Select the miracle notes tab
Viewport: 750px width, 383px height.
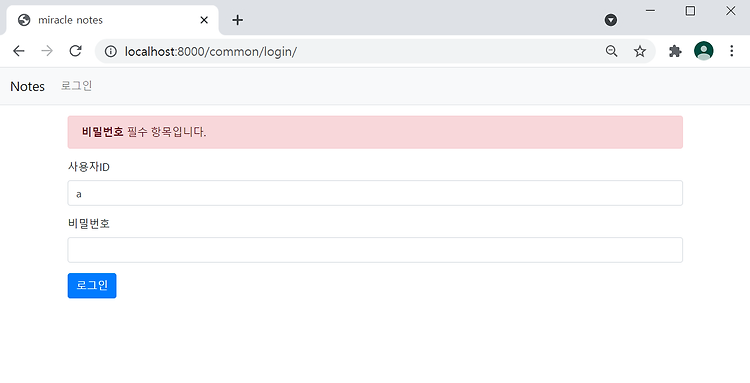tap(112, 20)
